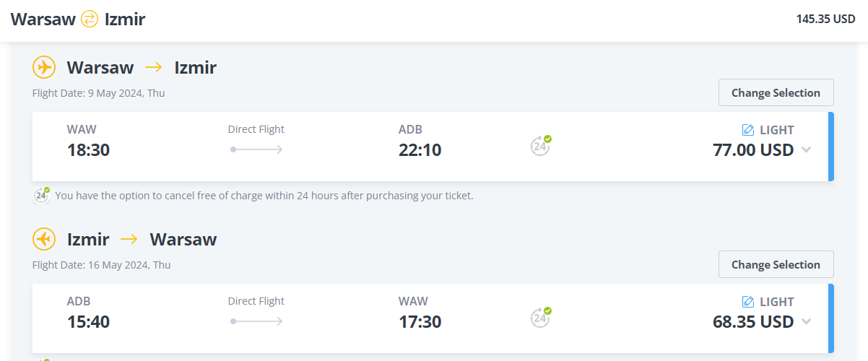Click the return Direct Flight route arrow
Image resolution: width=868 pixels, height=361 pixels.
pos(256,321)
